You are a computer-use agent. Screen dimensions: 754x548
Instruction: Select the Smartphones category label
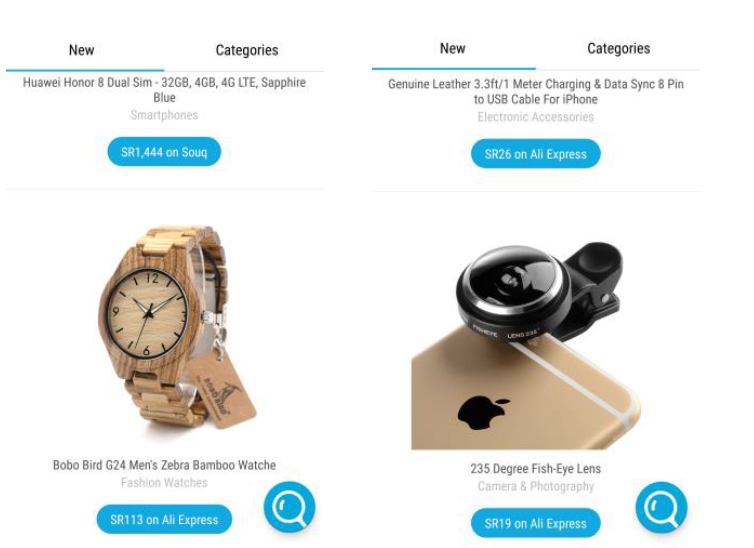[164, 115]
